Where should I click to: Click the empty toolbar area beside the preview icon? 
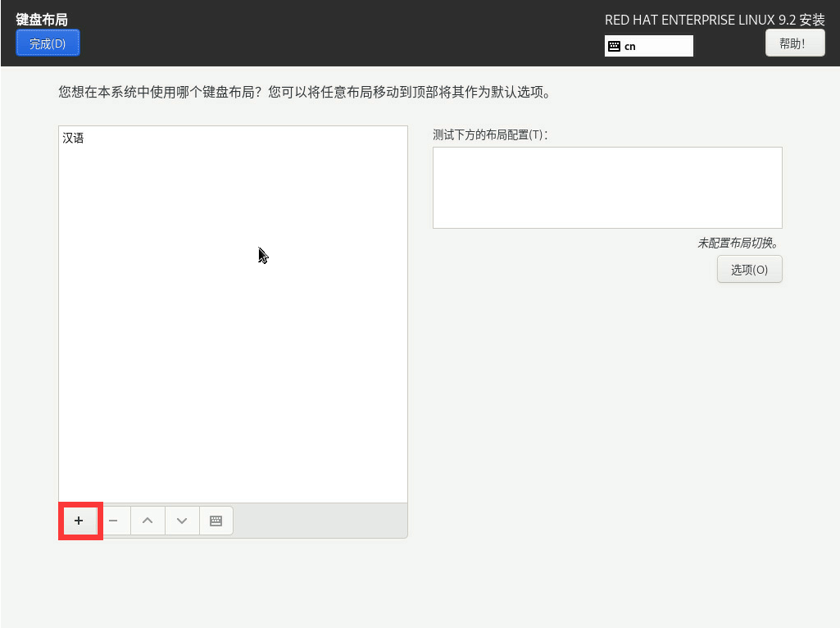320,521
